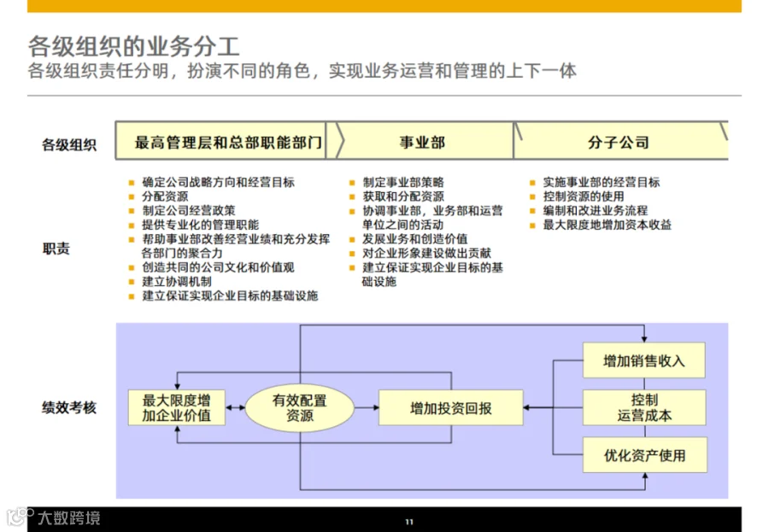Click the 优化资产使用 box

pyautogui.click(x=645, y=455)
